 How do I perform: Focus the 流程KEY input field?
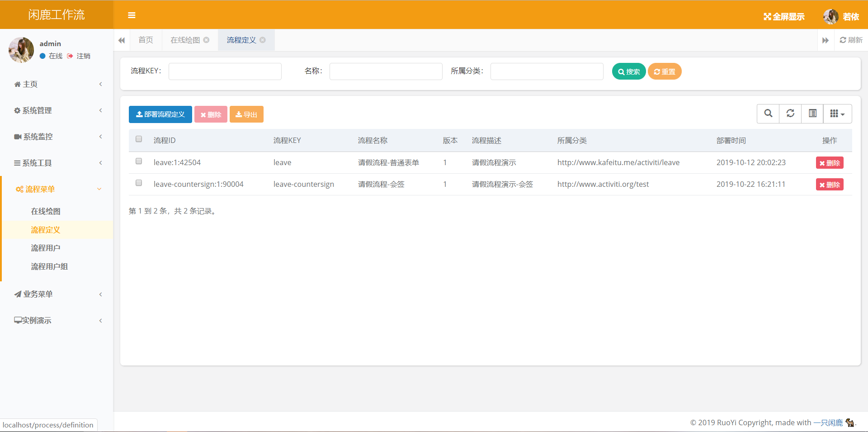pos(225,71)
